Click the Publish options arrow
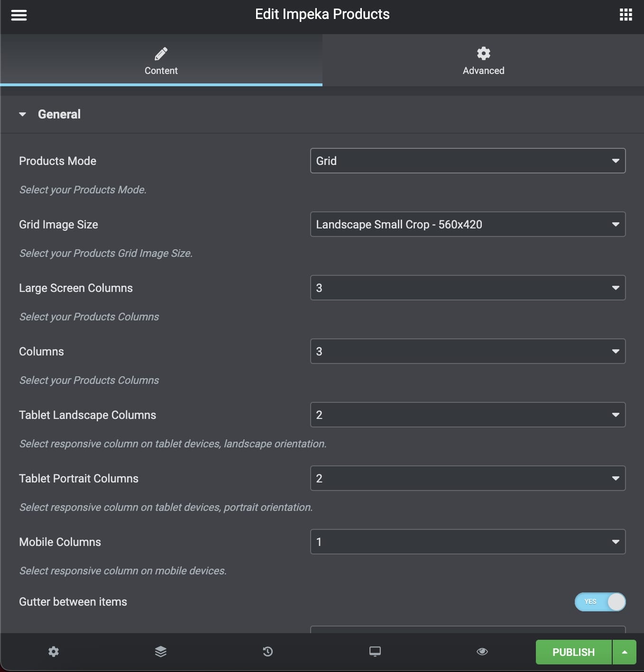 point(625,652)
